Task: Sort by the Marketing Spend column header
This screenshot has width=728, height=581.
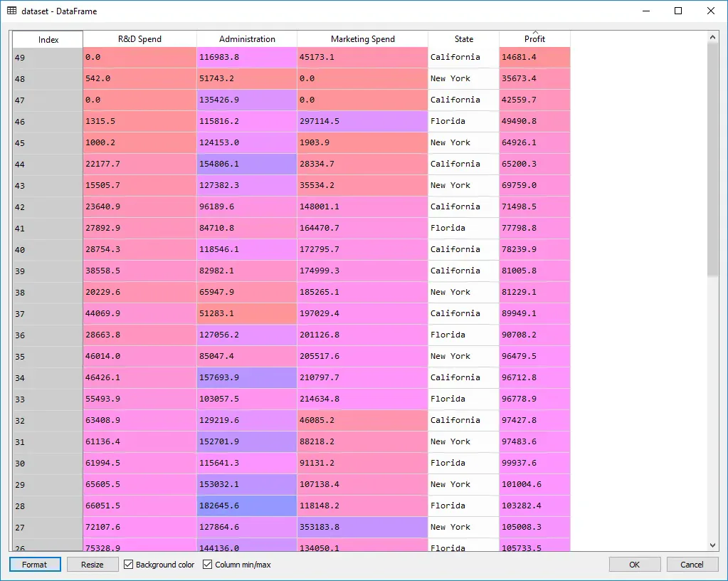Action: pos(363,39)
